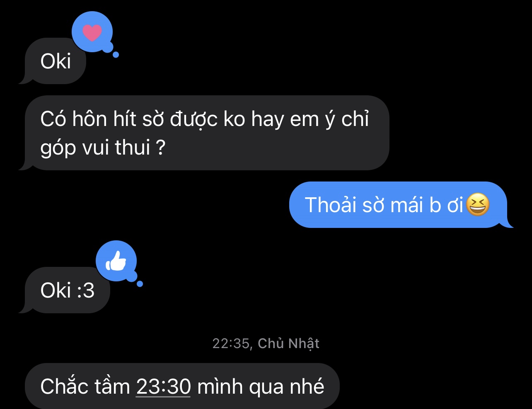Tap the words góp vui thui ?
Image resolution: width=532 pixels, height=409 pixels.
(x=103, y=148)
